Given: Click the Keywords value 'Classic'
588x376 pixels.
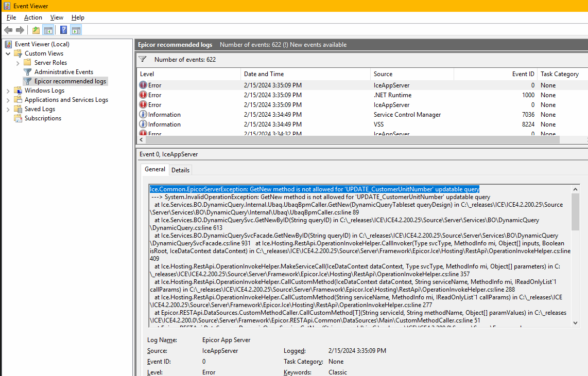Looking at the screenshot, I should tap(337, 372).
